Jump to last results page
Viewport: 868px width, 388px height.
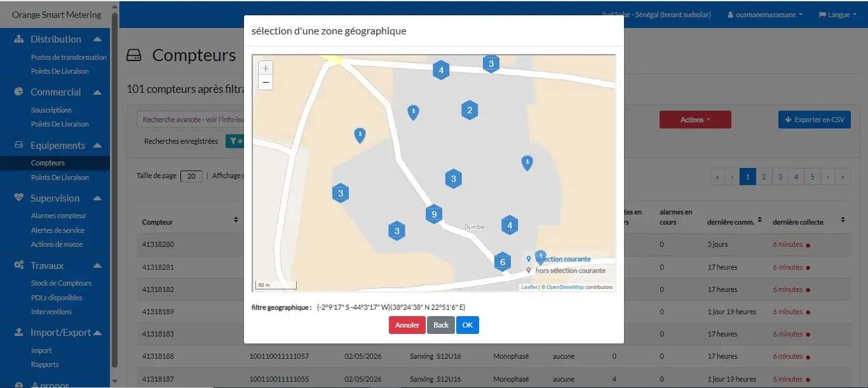[x=843, y=177]
